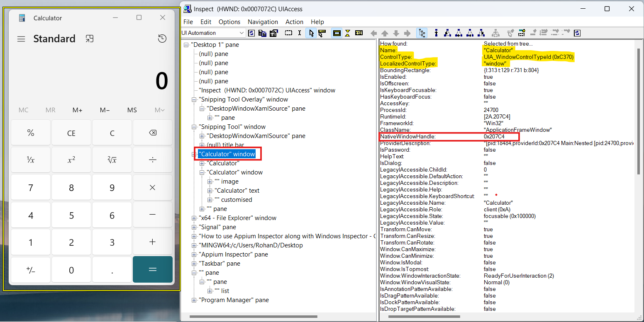The image size is (644, 322).
Task: Open the Navigation menu in Inspect
Action: 263,22
